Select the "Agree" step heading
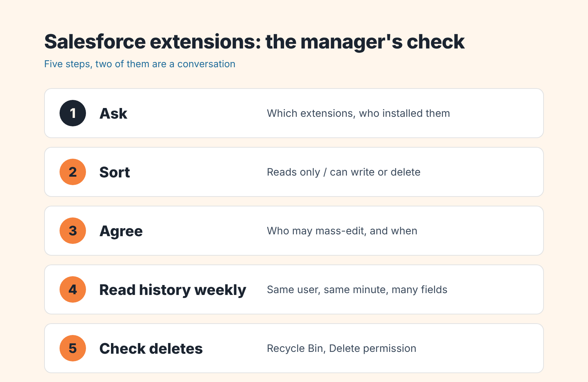Image resolution: width=588 pixels, height=382 pixels. (121, 231)
